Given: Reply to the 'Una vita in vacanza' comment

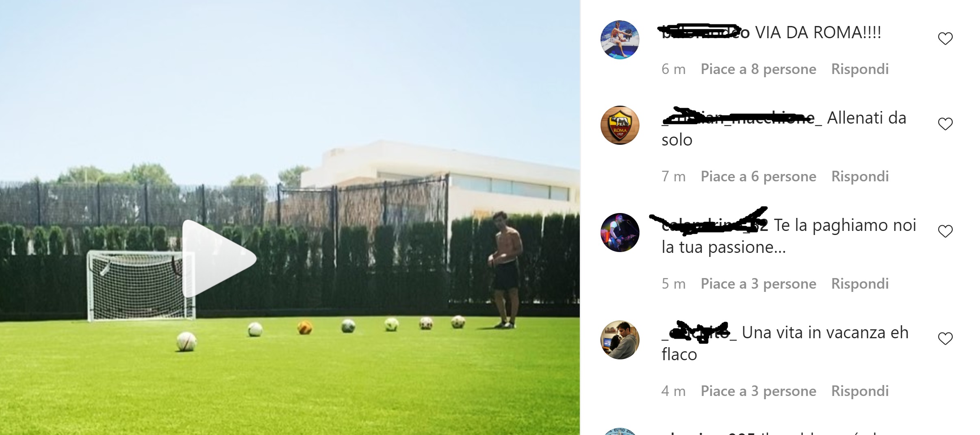Looking at the screenshot, I should coord(860,391).
